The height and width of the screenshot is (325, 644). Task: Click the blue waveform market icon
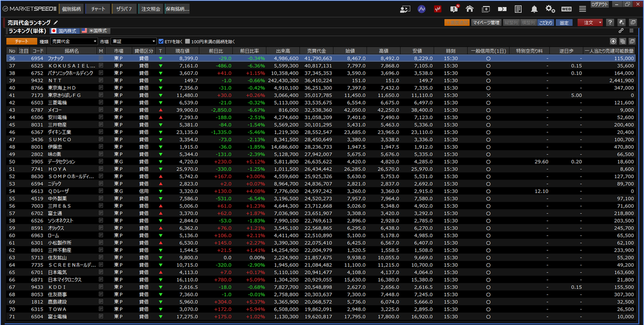tap(422, 9)
